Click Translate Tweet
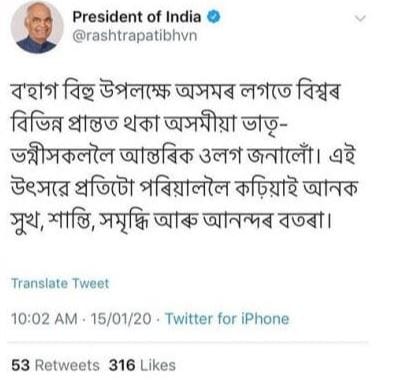The image size is (414, 387). (x=60, y=283)
